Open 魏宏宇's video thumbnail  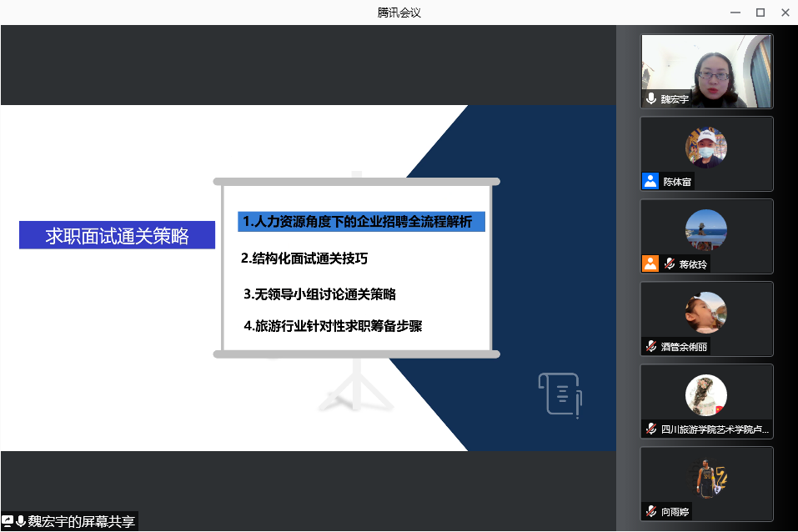click(706, 71)
